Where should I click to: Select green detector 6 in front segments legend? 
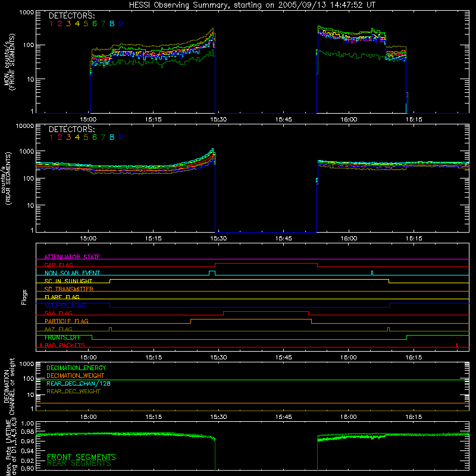pos(95,24)
